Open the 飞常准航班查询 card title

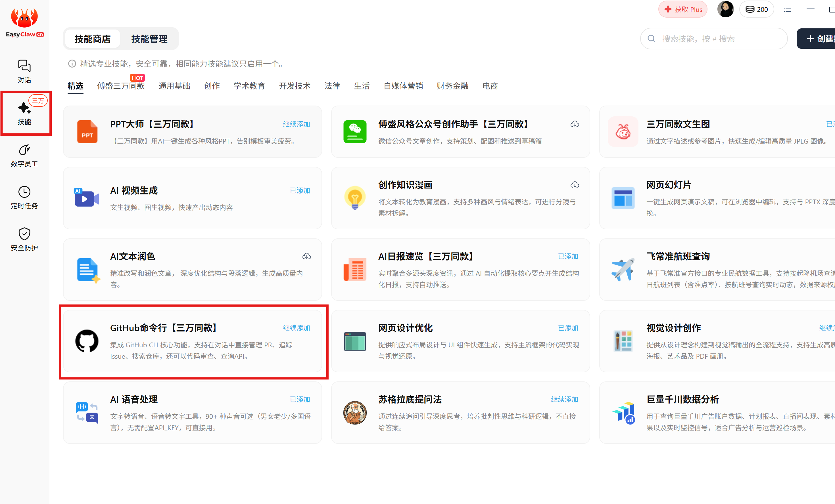pyautogui.click(x=678, y=257)
